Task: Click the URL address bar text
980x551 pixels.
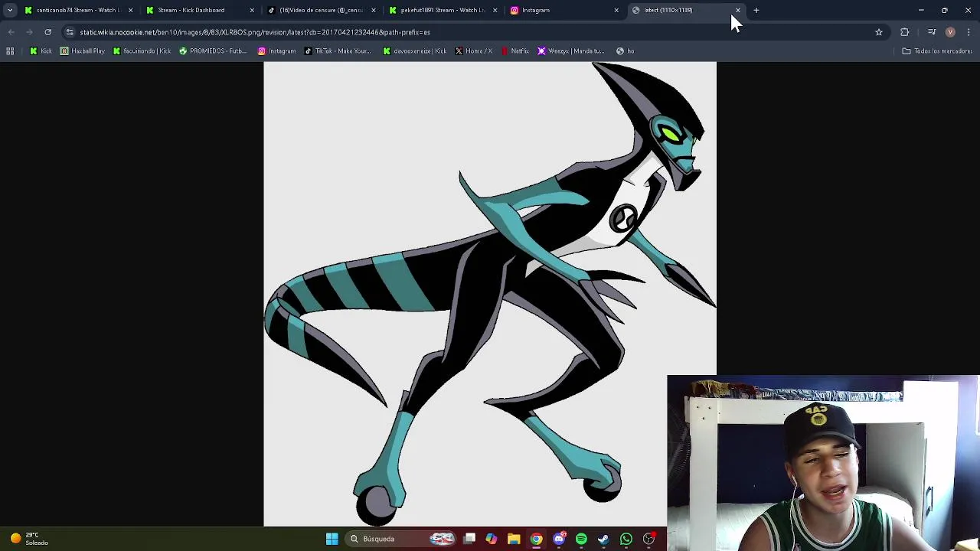Action: click(x=255, y=32)
